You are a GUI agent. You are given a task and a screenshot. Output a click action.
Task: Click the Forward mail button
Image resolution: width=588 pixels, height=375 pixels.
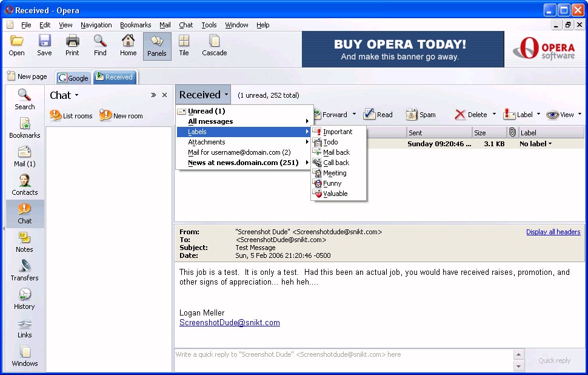[x=331, y=115]
